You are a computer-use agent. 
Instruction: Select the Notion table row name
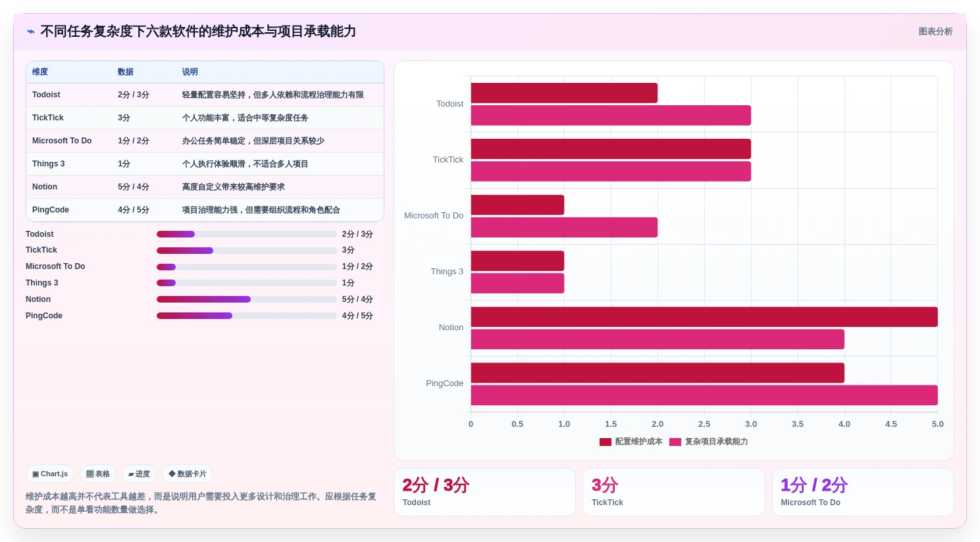pos(45,187)
